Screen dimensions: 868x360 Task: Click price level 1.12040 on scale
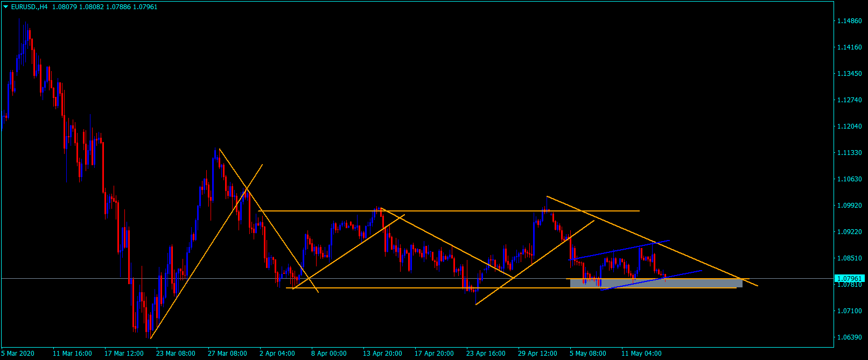click(849, 126)
